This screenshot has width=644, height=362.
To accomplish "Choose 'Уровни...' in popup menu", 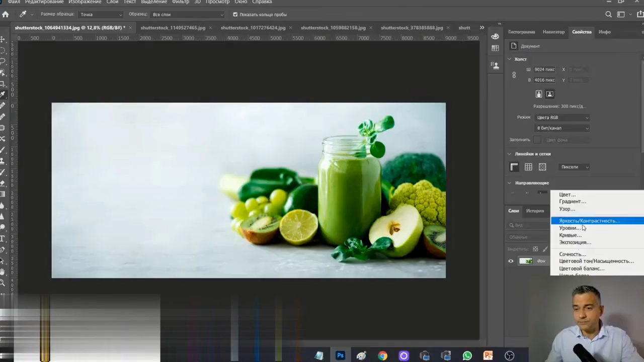I will [597, 228].
